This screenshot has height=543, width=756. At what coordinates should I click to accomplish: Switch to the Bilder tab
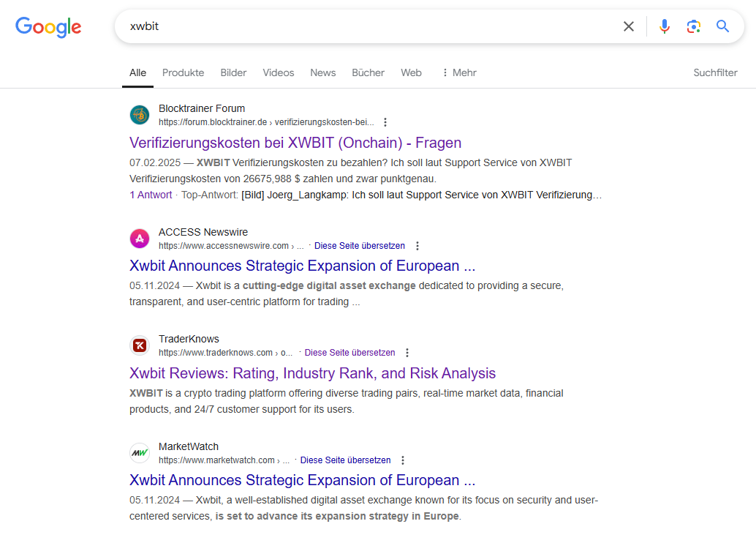[233, 73]
